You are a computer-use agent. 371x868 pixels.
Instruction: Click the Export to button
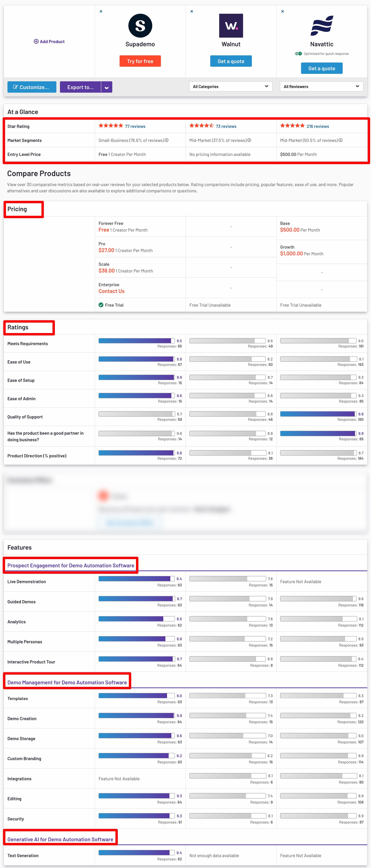(x=81, y=87)
